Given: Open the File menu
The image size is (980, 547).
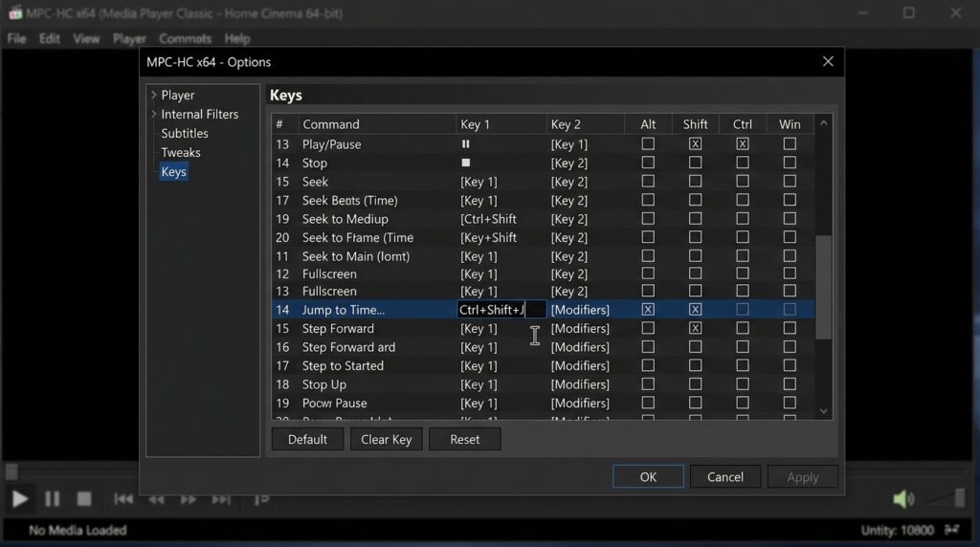Looking at the screenshot, I should click(x=17, y=38).
